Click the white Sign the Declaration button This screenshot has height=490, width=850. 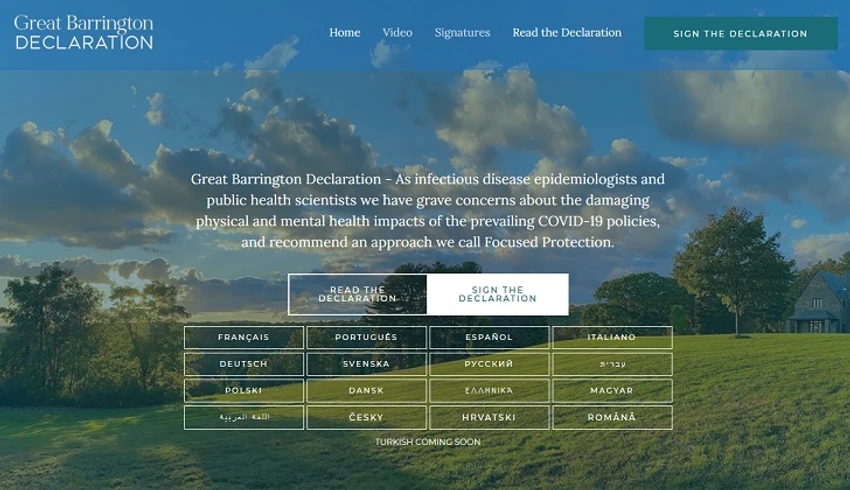point(498,294)
